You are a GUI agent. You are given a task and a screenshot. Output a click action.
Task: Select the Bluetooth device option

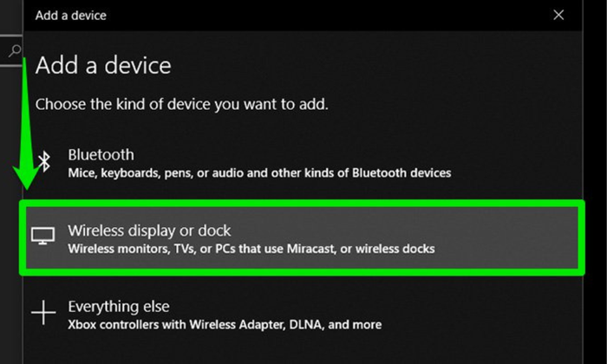pyautogui.click(x=101, y=155)
